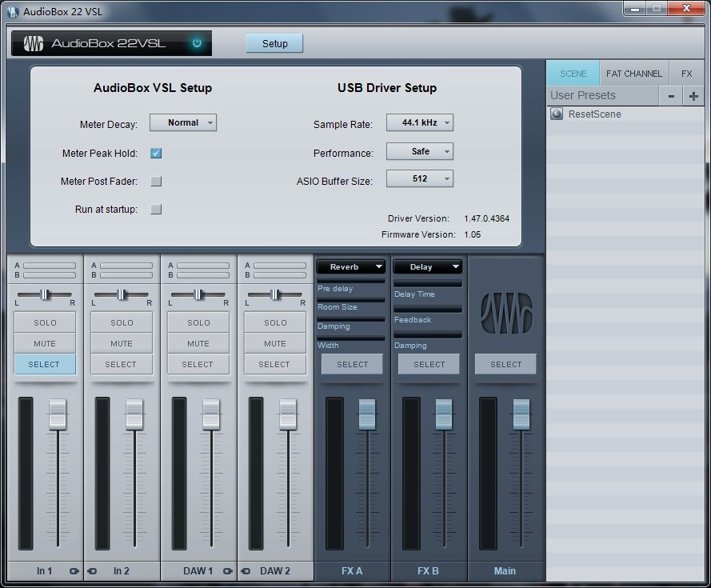This screenshot has width=711, height=588.
Task: Solo the In 1 channel
Action: click(x=46, y=322)
